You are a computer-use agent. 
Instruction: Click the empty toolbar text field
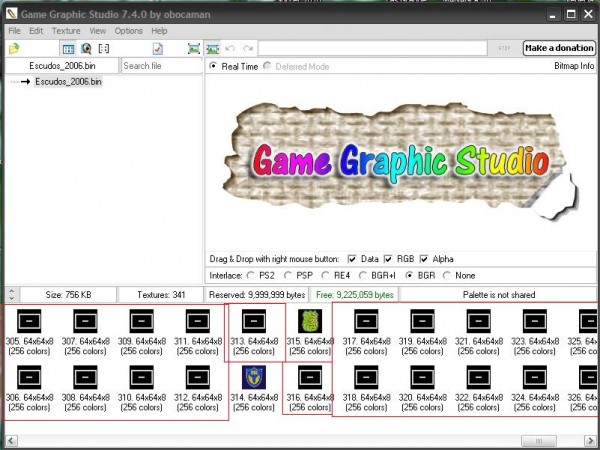coord(373,48)
